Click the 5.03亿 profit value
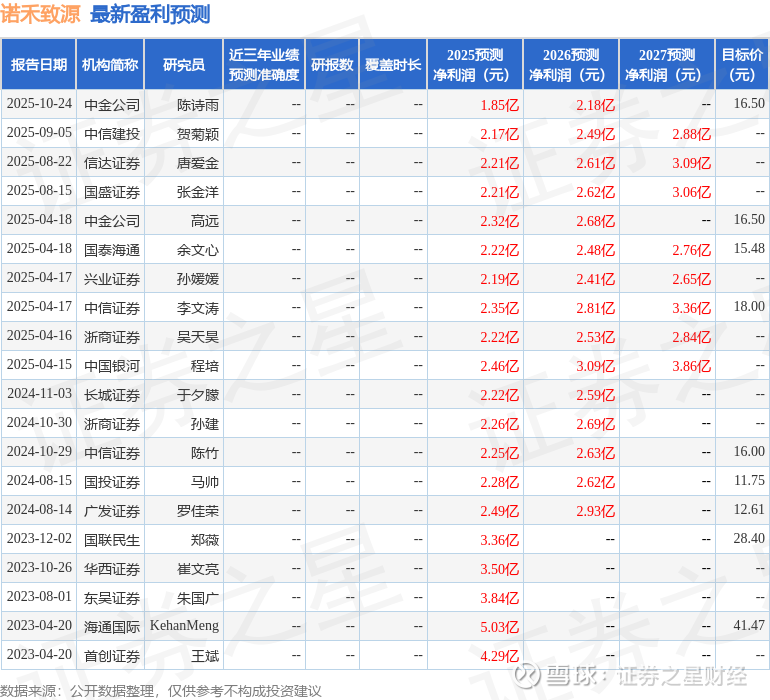Viewport: 770px width, 700px height. pos(499,626)
